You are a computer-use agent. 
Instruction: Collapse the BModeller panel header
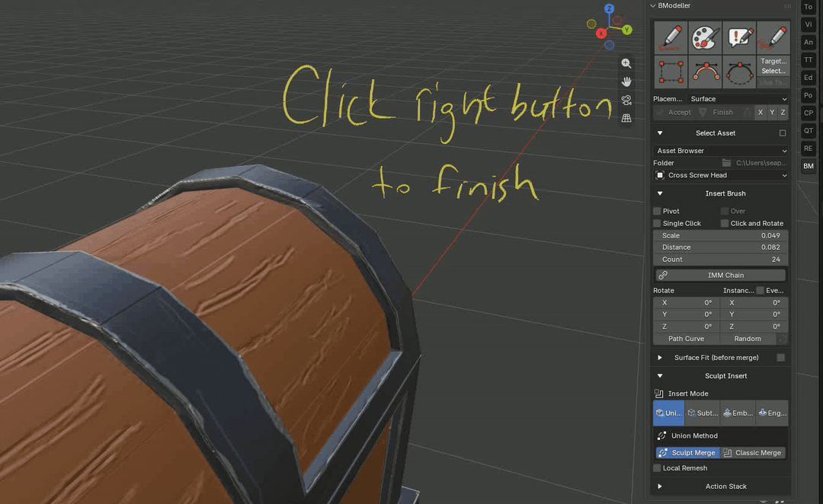tap(653, 6)
